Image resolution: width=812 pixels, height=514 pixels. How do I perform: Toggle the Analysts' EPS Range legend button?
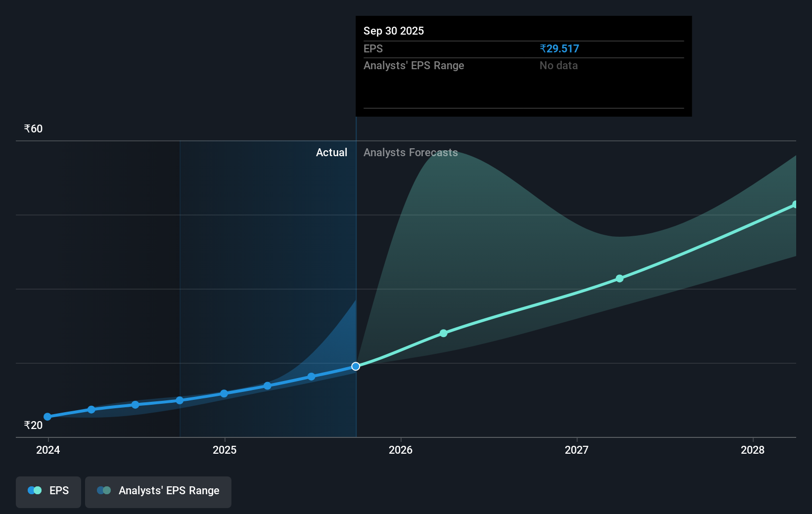coord(158,492)
